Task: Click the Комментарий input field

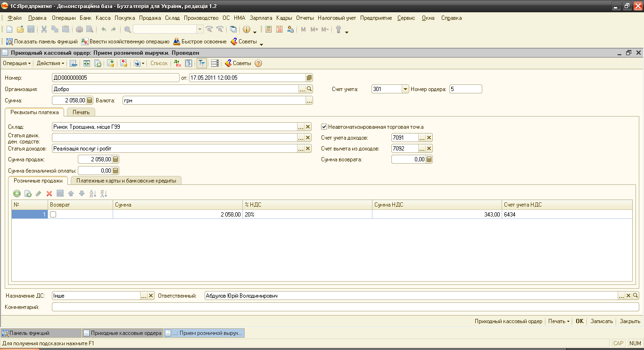Action: (345, 307)
